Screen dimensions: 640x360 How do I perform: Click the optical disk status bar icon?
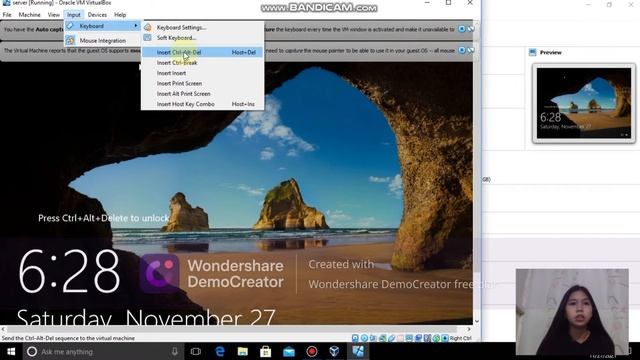tap(364, 338)
